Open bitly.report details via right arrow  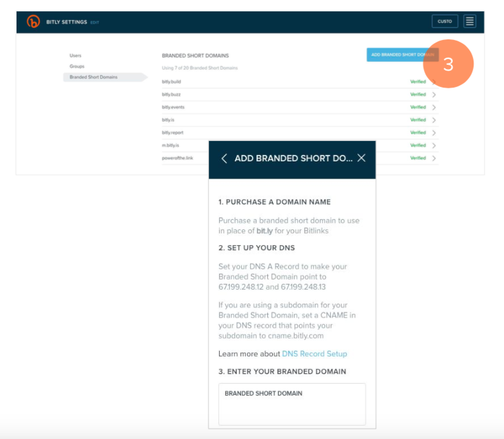[x=434, y=133]
